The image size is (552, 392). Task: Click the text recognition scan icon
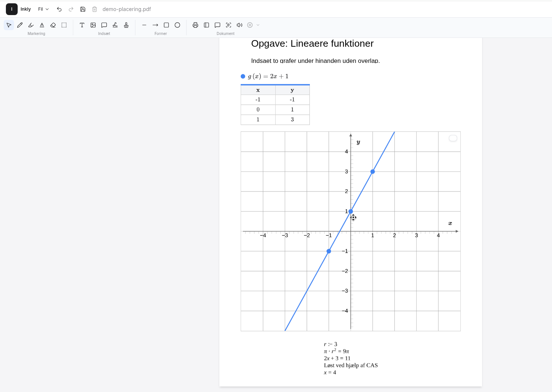(x=229, y=25)
